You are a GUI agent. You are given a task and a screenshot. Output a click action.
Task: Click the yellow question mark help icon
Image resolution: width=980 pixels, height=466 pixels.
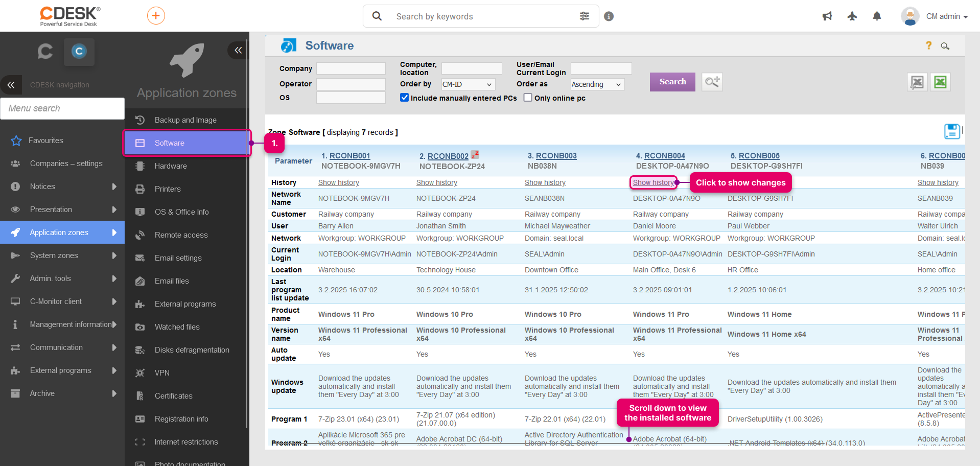[929, 45]
